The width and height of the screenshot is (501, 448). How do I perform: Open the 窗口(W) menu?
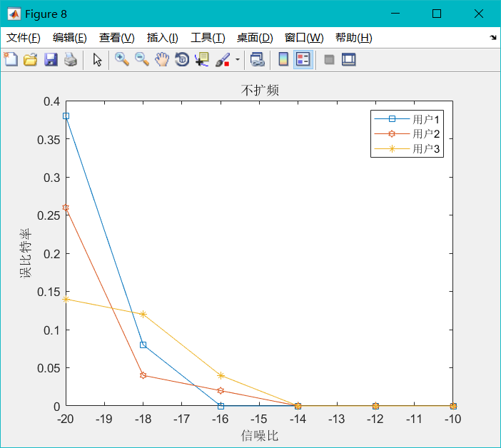[x=304, y=38]
